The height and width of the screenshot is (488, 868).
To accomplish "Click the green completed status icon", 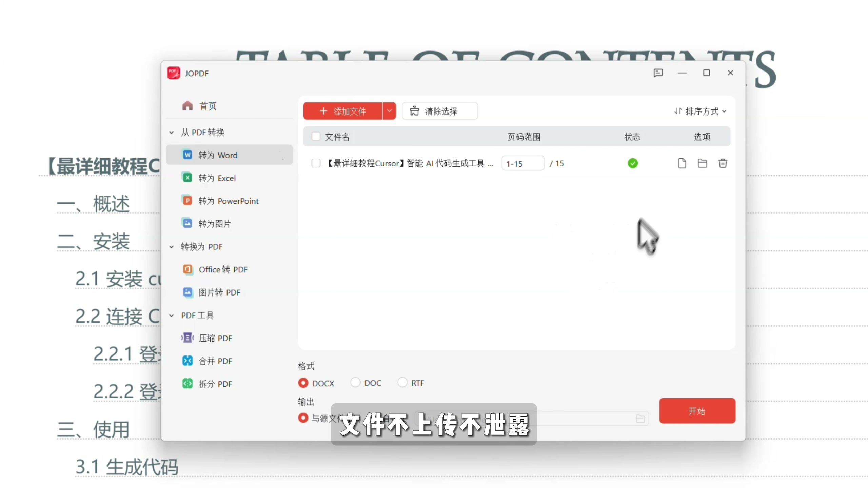I will point(633,163).
